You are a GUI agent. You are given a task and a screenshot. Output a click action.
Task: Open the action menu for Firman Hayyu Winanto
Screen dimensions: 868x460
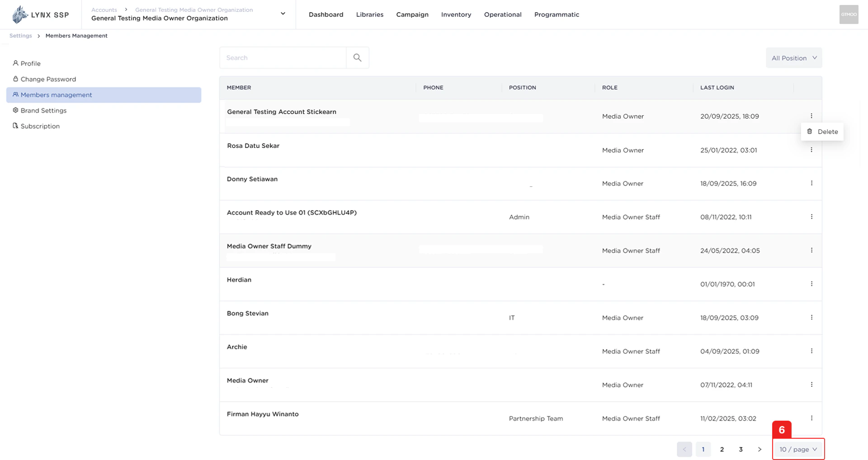coord(811,418)
